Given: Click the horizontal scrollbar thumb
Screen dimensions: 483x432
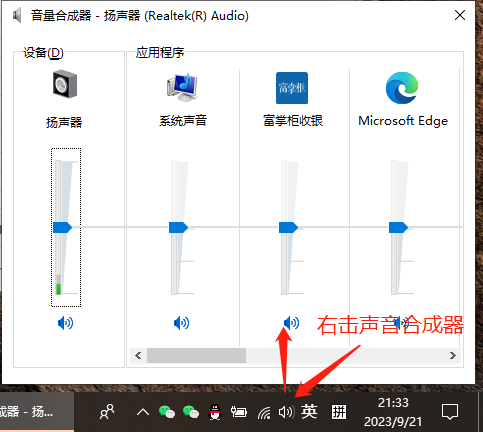Looking at the screenshot, I should coord(196,355).
